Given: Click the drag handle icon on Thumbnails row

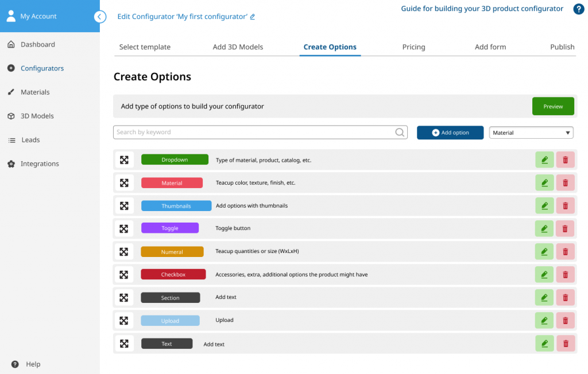Looking at the screenshot, I should tap(123, 206).
